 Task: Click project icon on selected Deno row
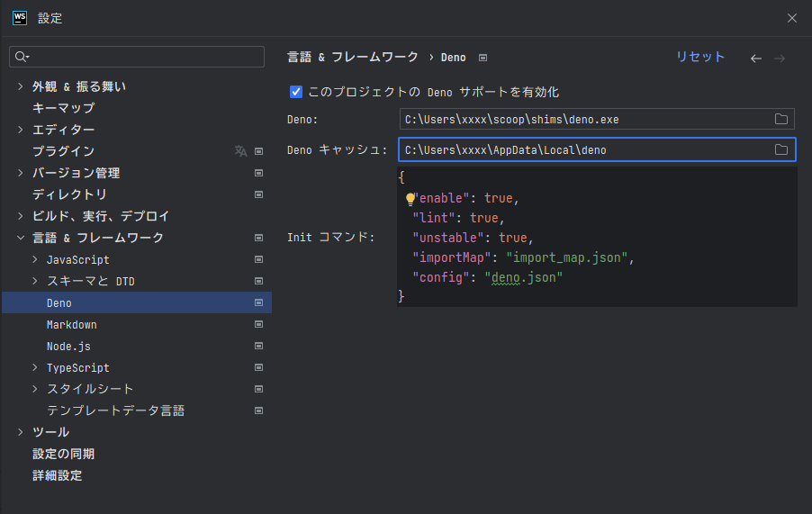pyautogui.click(x=259, y=302)
